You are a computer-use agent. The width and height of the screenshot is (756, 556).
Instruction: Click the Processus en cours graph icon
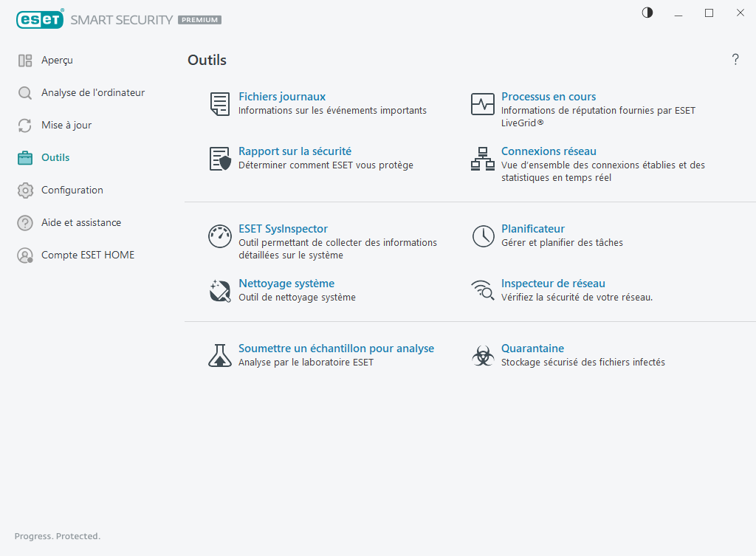click(483, 103)
